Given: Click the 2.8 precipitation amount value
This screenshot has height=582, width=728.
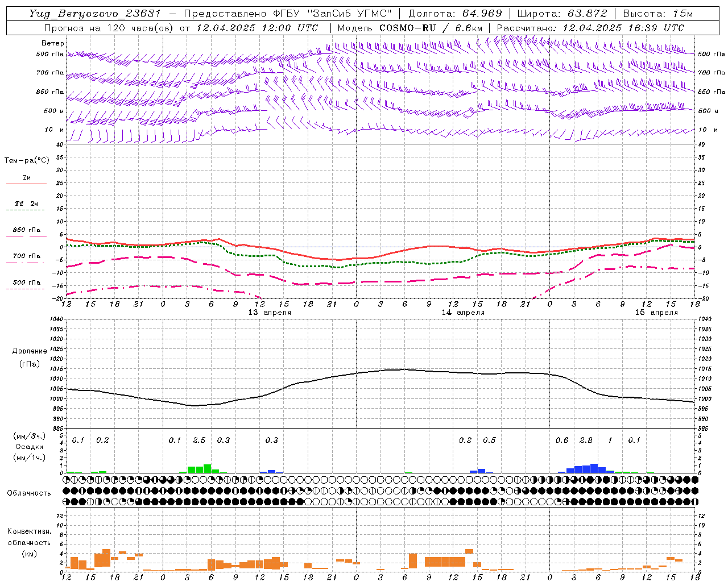Looking at the screenshot, I should (x=586, y=440).
